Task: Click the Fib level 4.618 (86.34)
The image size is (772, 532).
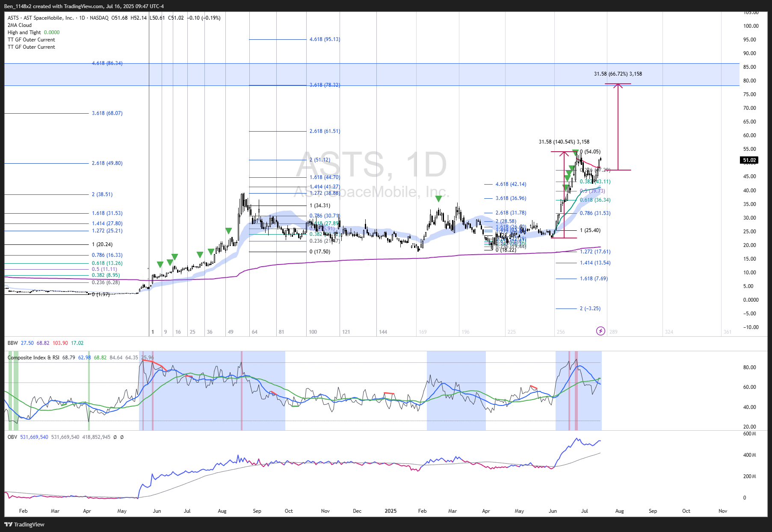Action: coord(107,63)
